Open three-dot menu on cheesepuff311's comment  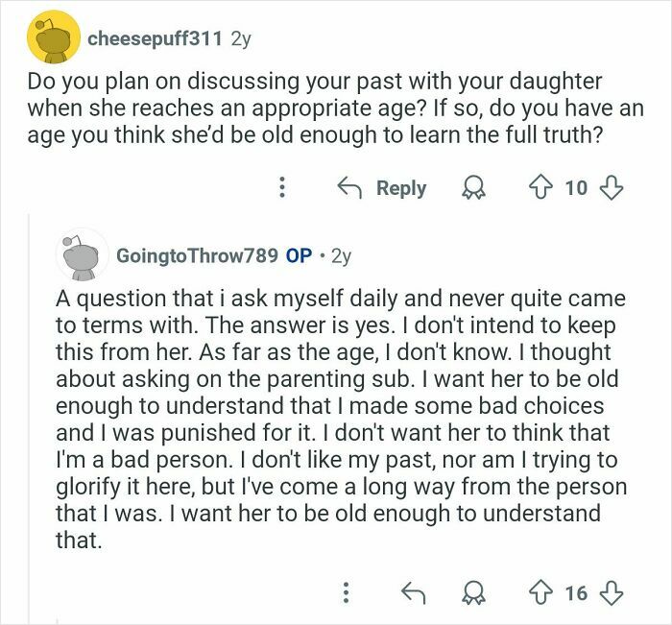[281, 187]
